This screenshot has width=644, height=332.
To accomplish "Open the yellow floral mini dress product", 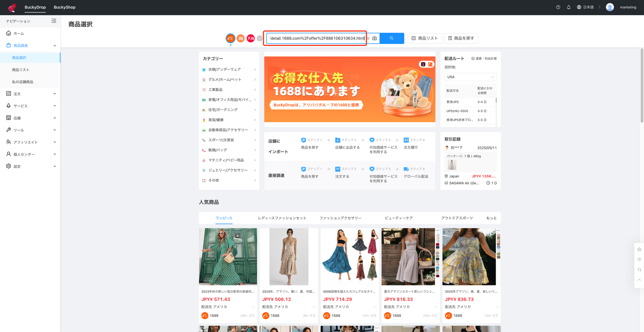I will click(471, 257).
